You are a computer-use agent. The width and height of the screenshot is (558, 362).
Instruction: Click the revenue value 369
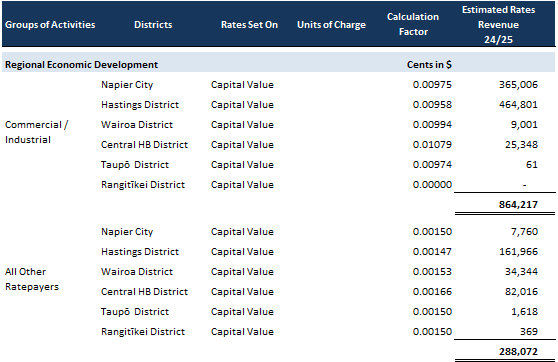click(529, 331)
